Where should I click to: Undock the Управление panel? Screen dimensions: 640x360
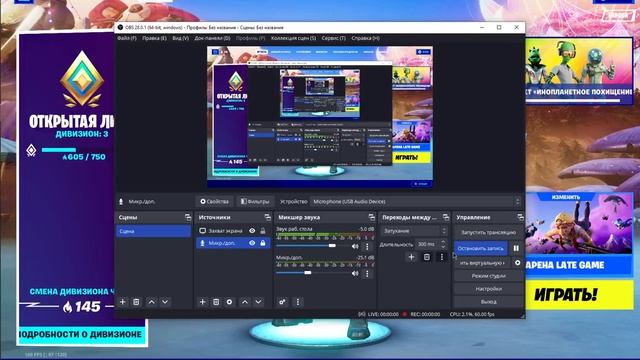coord(520,217)
